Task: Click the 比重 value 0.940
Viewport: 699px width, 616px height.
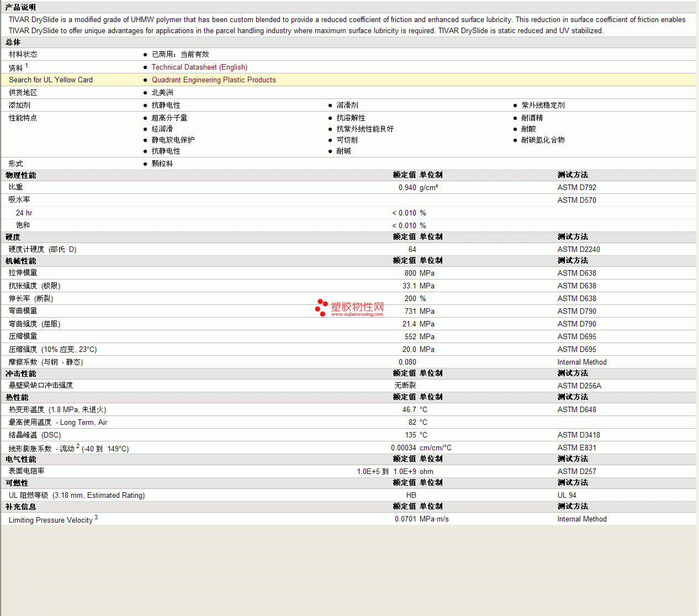Action: point(407,187)
